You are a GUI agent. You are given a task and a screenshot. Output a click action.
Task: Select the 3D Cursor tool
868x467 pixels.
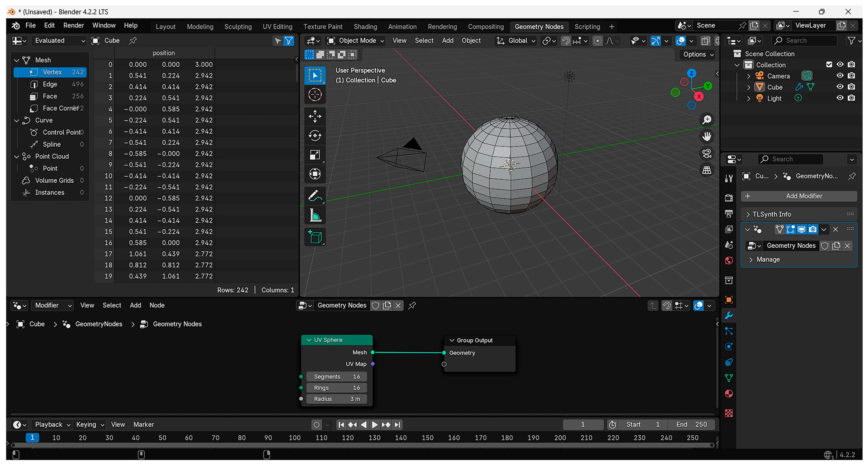(x=315, y=95)
